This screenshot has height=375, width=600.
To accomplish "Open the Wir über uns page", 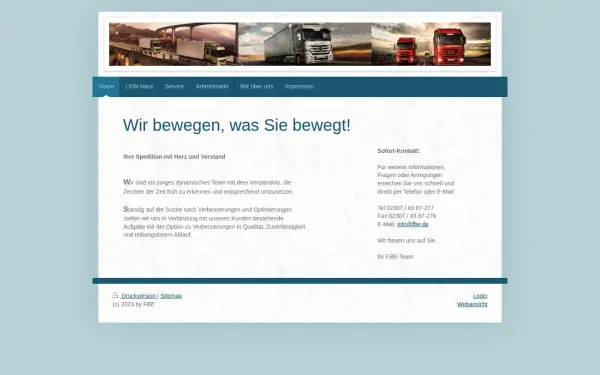I will [x=256, y=86].
